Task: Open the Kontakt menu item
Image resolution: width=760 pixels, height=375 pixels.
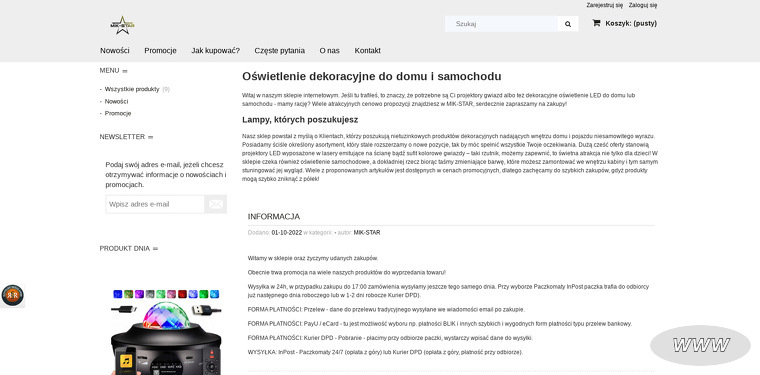Action: tap(367, 50)
